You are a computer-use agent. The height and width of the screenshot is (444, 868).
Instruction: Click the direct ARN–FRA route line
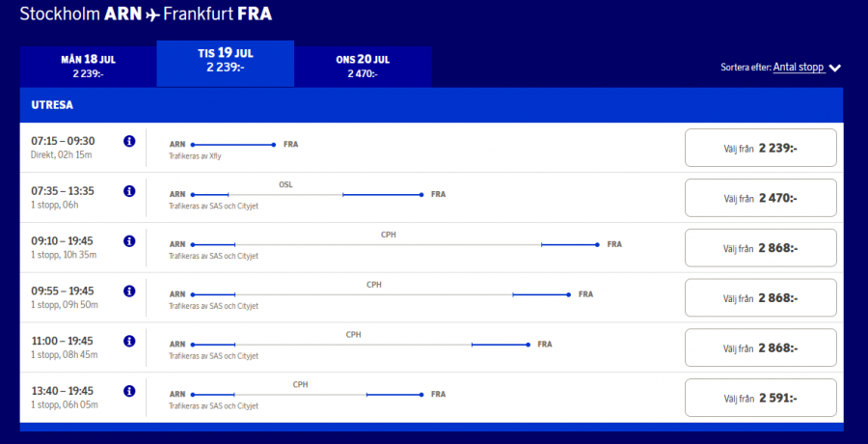233,145
